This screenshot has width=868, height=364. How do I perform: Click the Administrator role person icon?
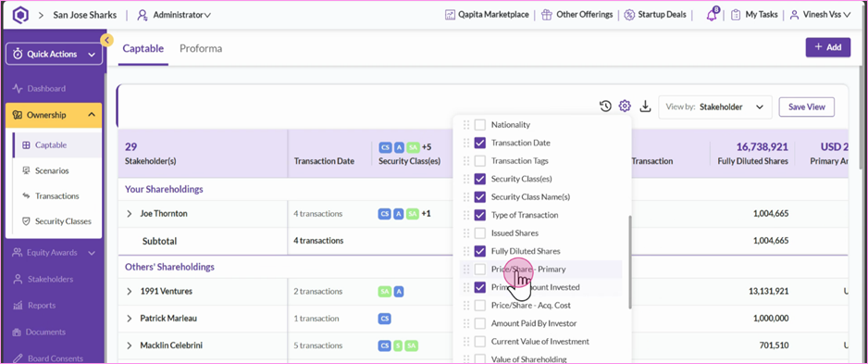(143, 15)
